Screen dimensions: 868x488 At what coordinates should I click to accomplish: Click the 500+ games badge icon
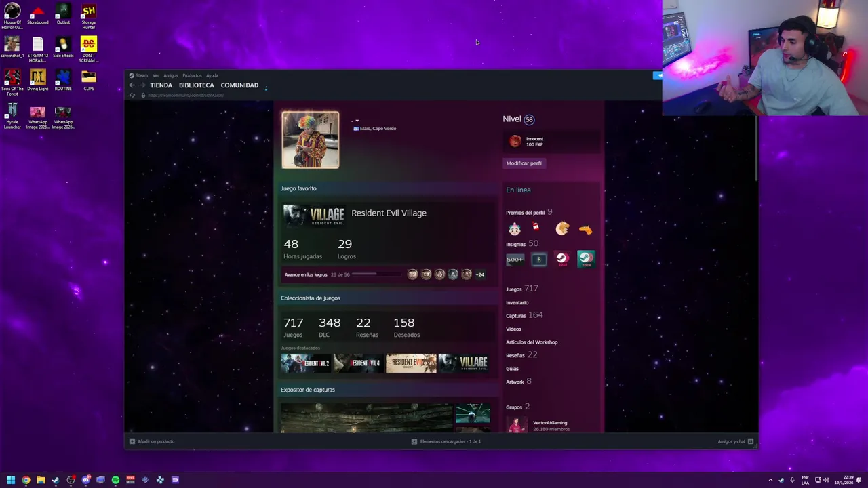(515, 259)
